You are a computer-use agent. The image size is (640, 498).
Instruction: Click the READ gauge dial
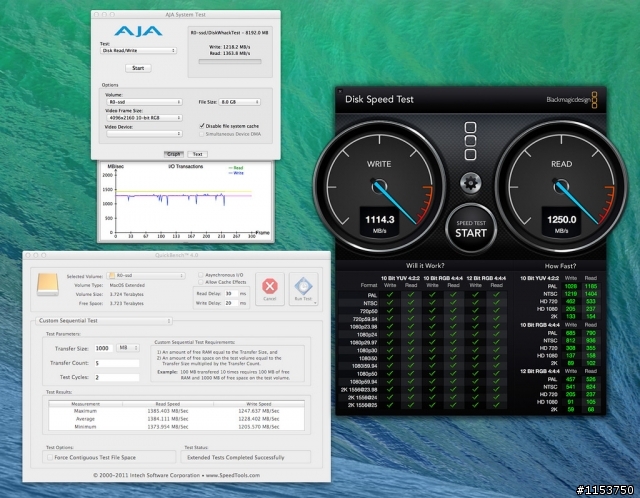[561, 187]
